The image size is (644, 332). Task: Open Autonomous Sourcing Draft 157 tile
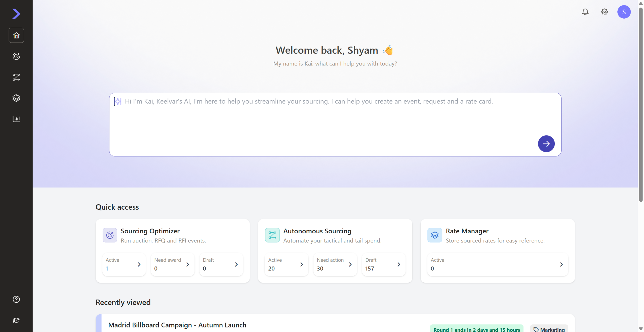tap(383, 264)
